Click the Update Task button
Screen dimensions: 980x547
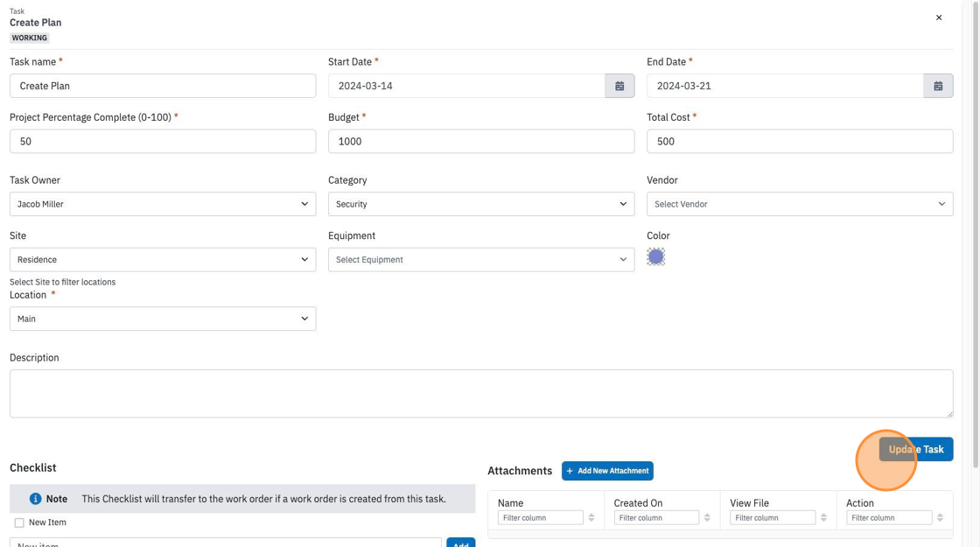(x=916, y=450)
